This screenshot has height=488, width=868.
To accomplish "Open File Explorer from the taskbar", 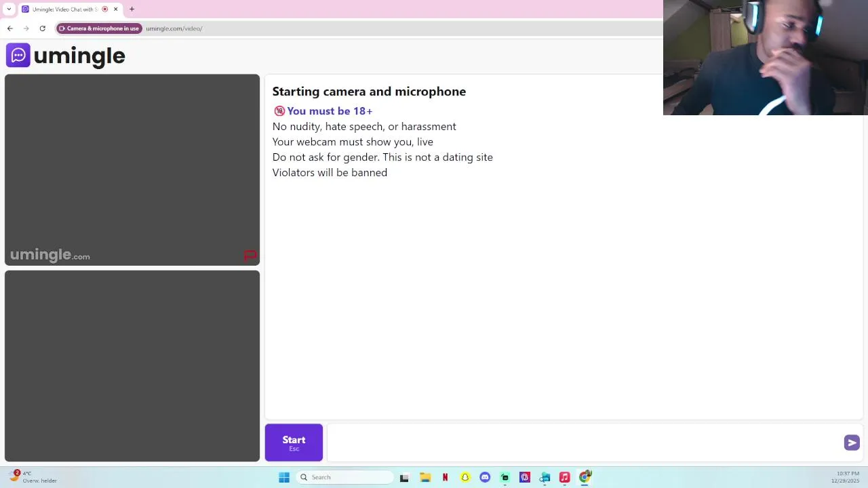I will 425,477.
